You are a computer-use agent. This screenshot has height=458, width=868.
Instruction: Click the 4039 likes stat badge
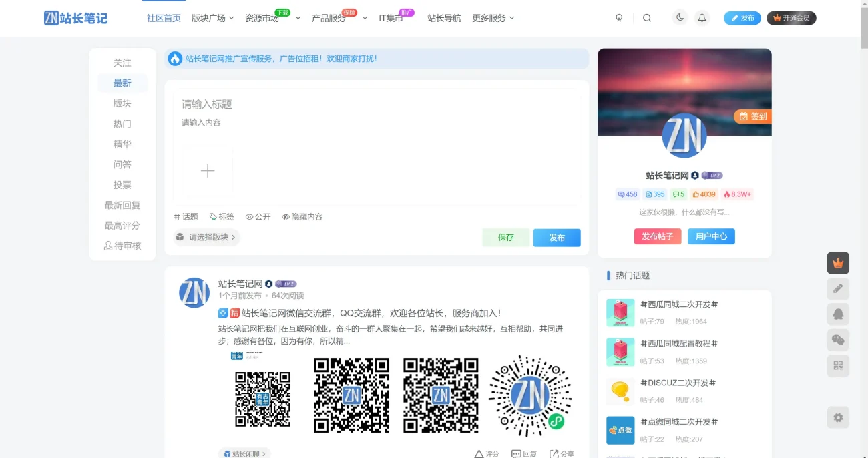coord(704,194)
